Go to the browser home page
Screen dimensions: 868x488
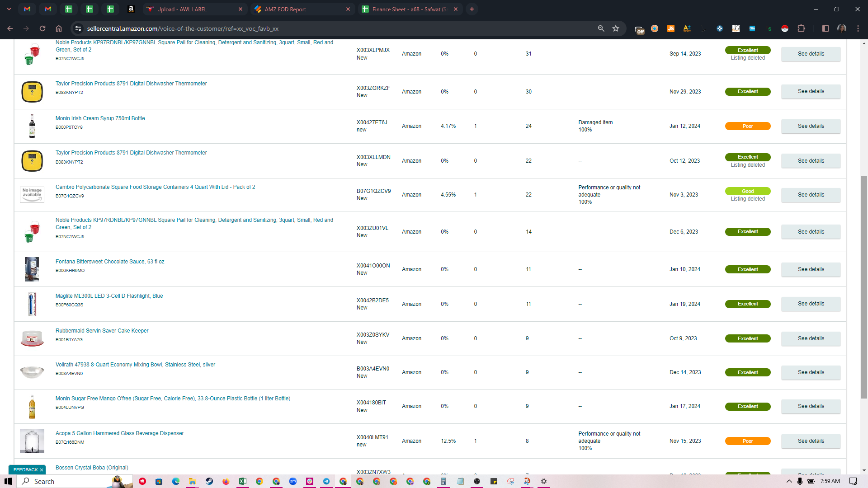[x=59, y=28]
